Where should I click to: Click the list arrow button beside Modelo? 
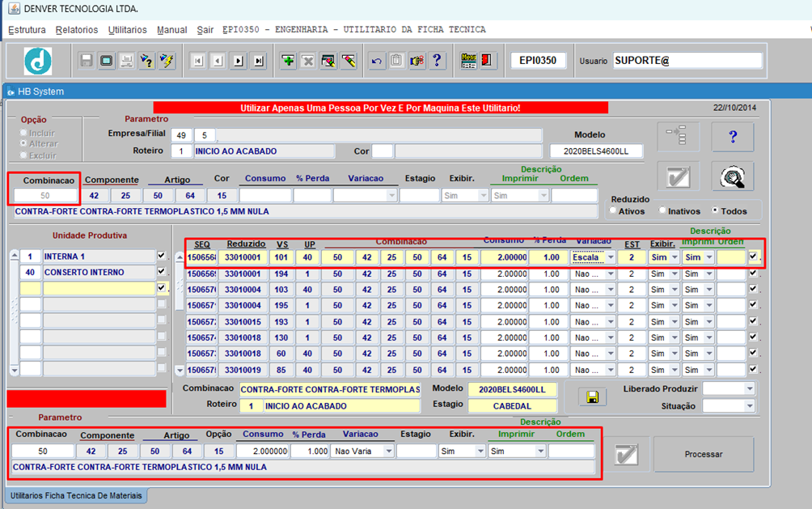[679, 137]
